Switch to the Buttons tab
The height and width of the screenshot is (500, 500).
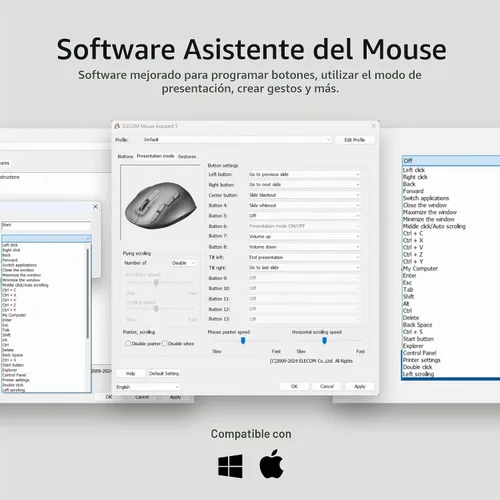point(125,156)
